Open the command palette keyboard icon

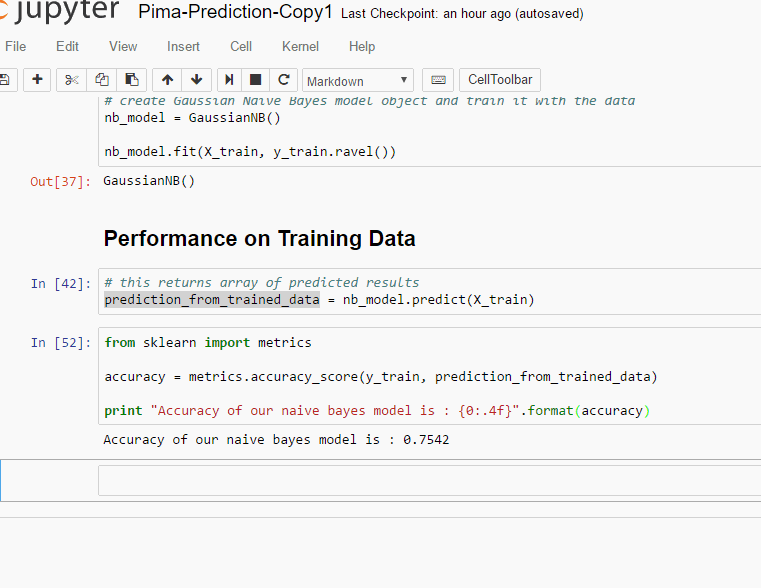tap(437, 80)
